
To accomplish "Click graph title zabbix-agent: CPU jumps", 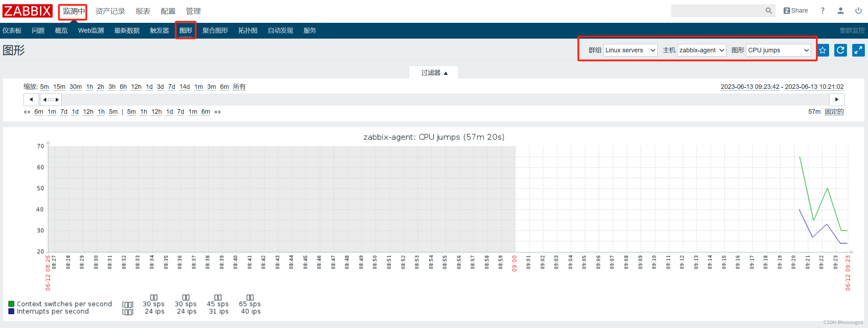I will pyautogui.click(x=434, y=137).
